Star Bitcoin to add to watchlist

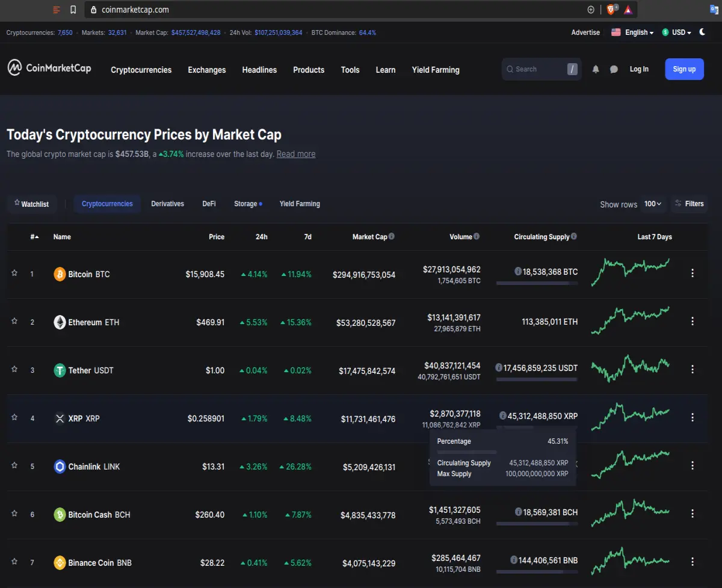[x=14, y=273]
